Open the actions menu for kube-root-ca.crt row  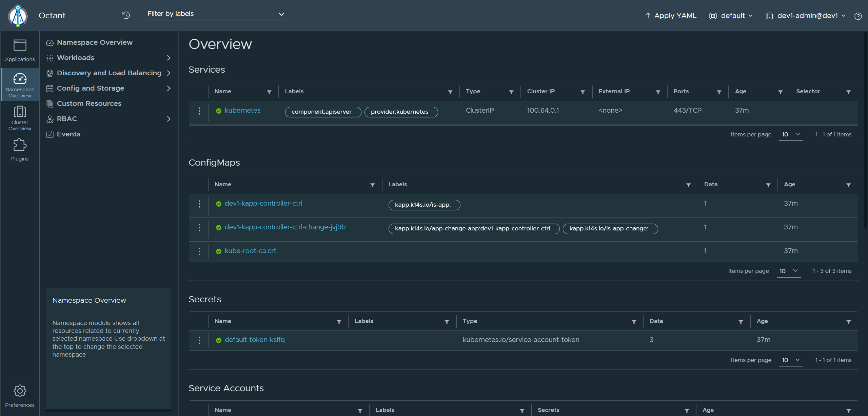(x=199, y=251)
